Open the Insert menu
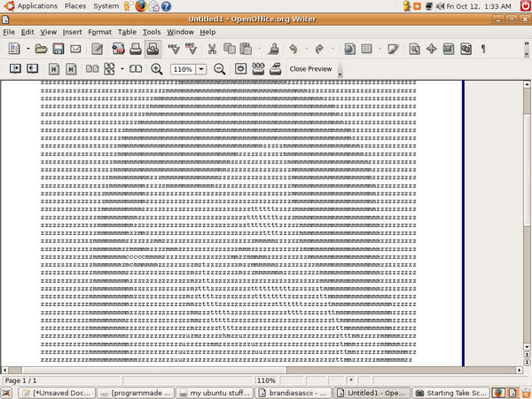The width and height of the screenshot is (532, 399). click(x=73, y=32)
